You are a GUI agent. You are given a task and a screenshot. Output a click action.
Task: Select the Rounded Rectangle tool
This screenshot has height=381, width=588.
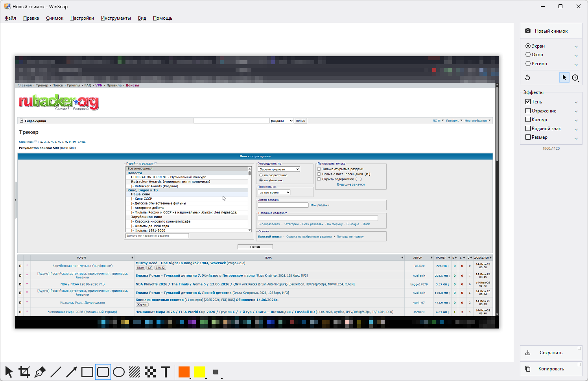(103, 372)
